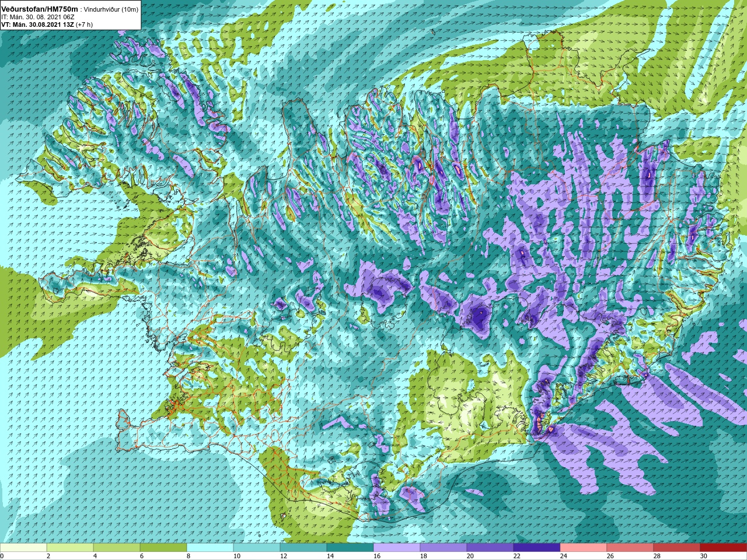Click the legend swatch for 10–12 m/s
Viewport: 747px width, 560px height.
click(x=257, y=548)
